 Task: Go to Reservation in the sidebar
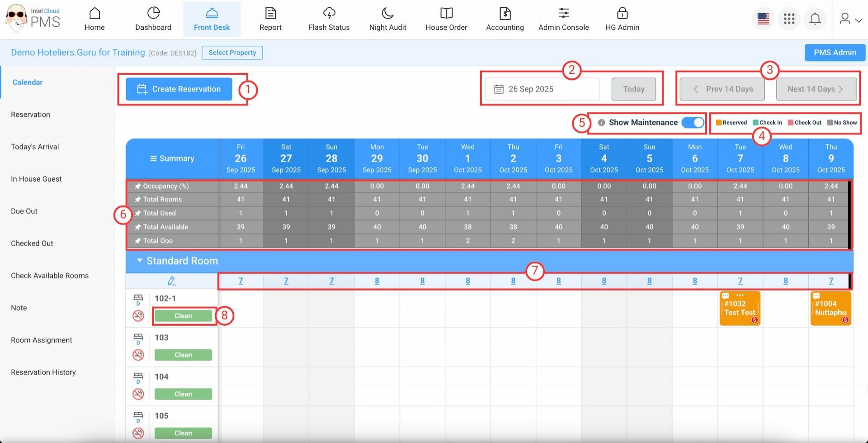(30, 114)
